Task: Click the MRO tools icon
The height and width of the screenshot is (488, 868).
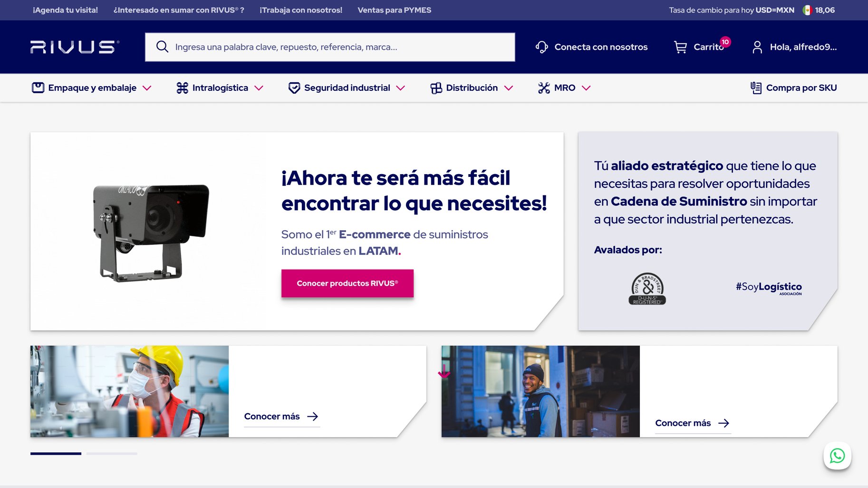Action: pos(544,88)
